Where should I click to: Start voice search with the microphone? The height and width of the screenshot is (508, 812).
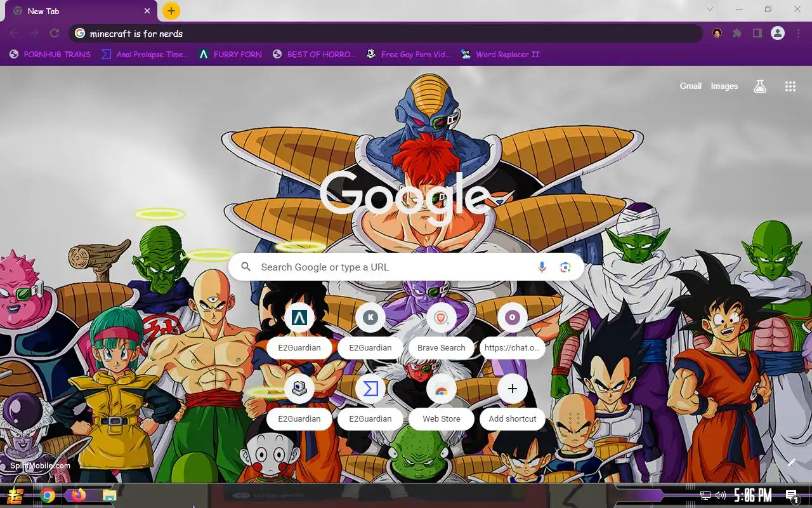click(542, 267)
